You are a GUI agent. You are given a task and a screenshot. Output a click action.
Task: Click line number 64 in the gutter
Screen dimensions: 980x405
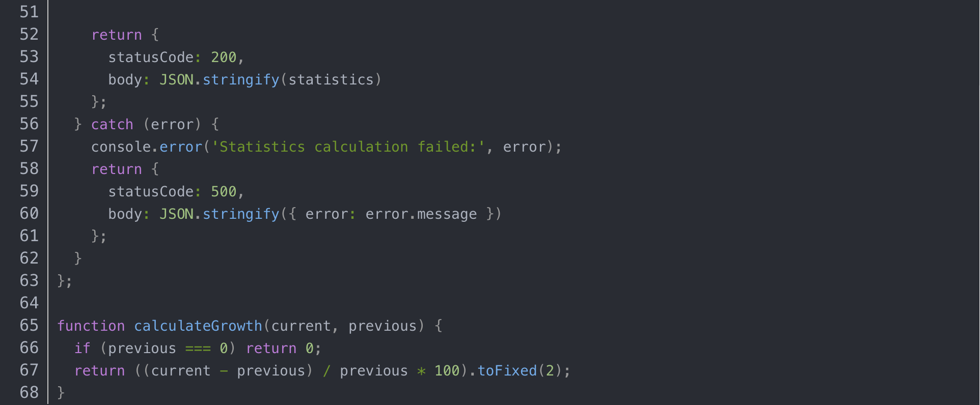click(29, 303)
